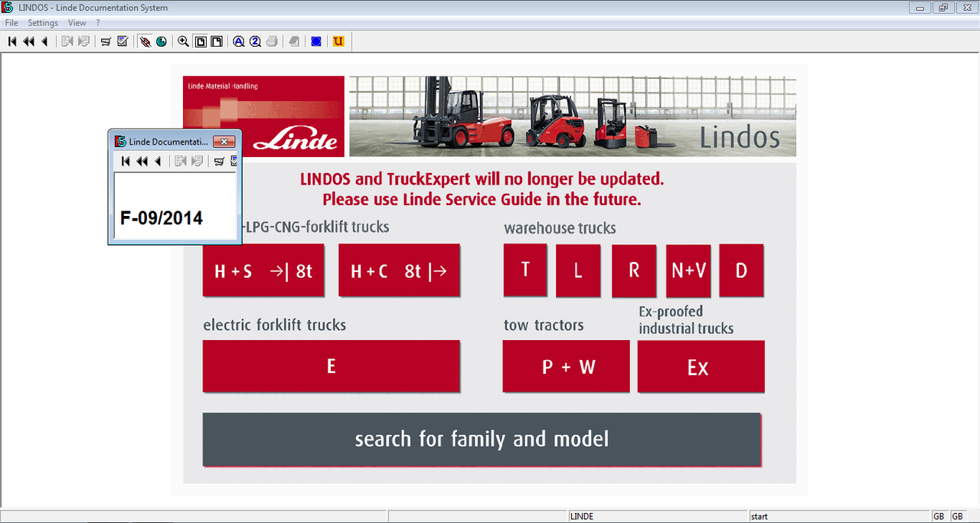Click 'search for family and model'
This screenshot has width=980, height=523.
482,439
